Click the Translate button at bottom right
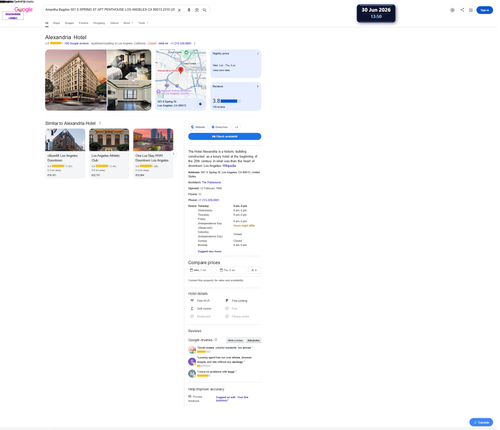The height and width of the screenshot is (430, 500). 481,422
